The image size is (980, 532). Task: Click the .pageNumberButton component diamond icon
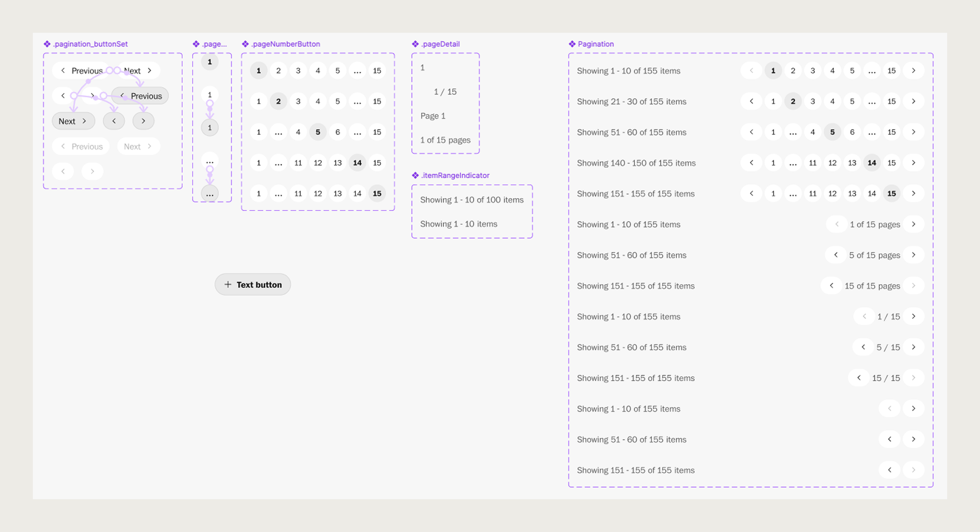245,44
